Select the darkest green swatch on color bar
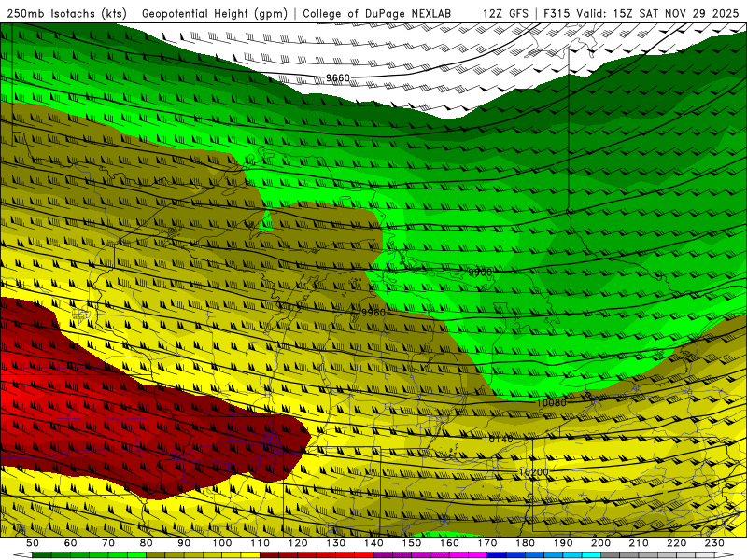747x560 pixels. (42, 554)
